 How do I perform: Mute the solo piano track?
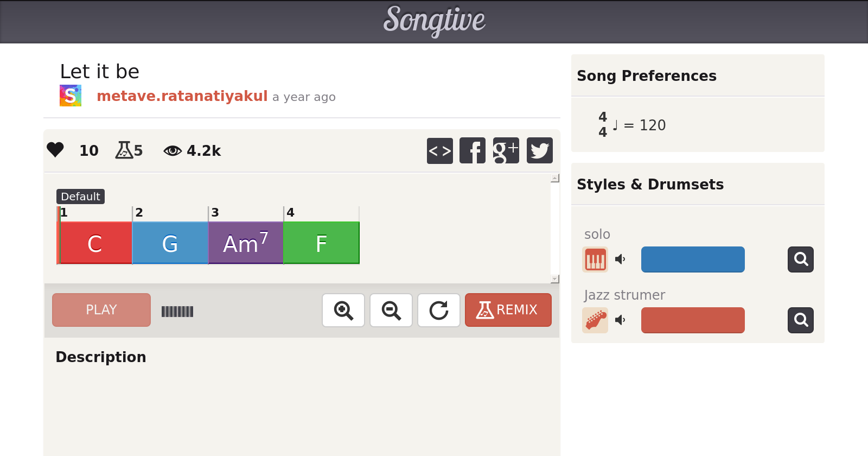tap(620, 259)
